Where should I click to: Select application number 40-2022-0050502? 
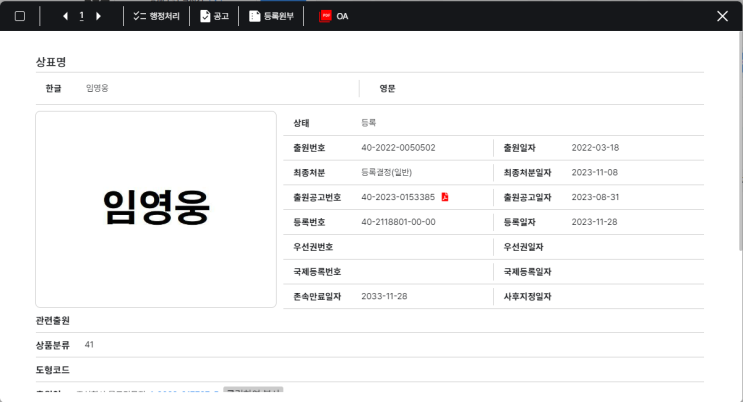pyautogui.click(x=398, y=147)
